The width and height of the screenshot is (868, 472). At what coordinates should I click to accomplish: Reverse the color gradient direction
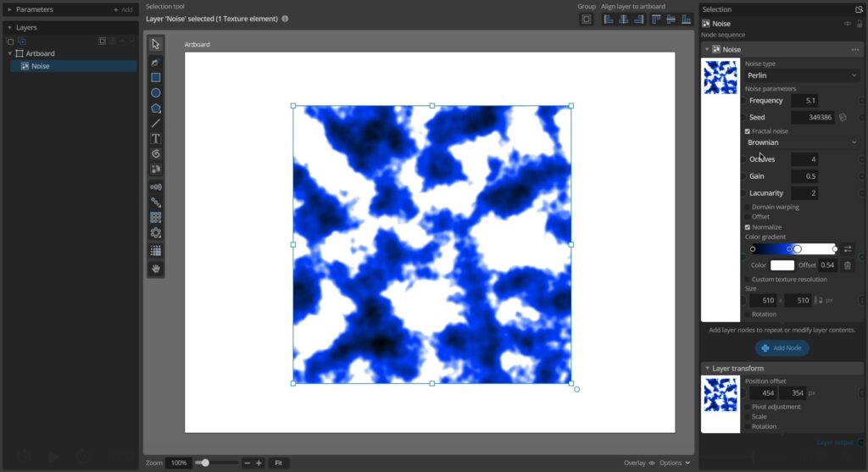click(x=848, y=249)
